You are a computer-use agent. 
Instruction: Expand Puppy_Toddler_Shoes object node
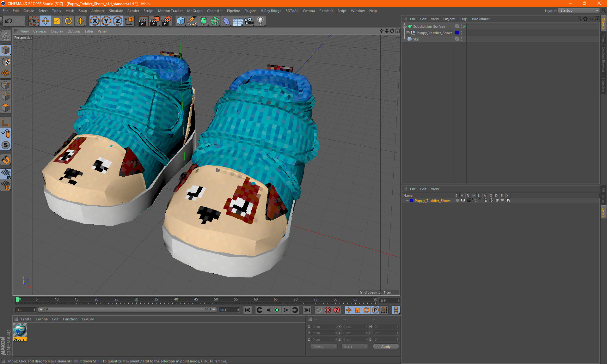408,33
